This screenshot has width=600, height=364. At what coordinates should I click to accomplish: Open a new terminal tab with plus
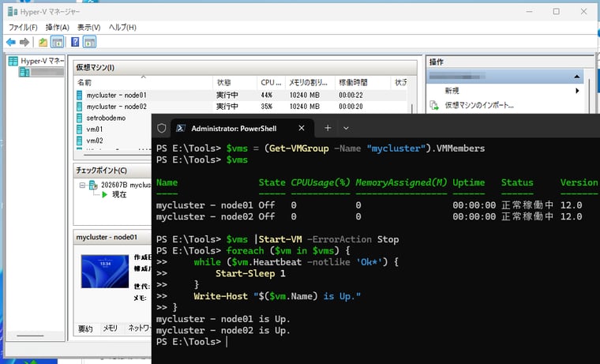click(x=328, y=128)
